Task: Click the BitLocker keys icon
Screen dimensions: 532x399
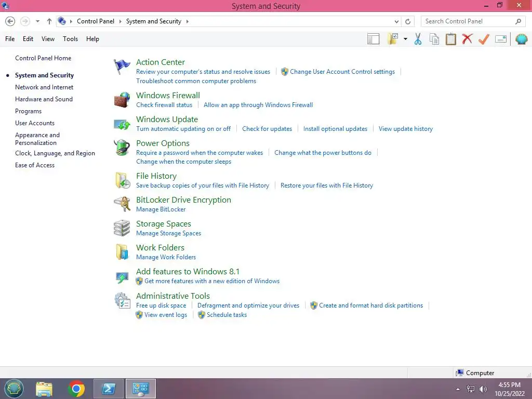Action: (x=122, y=204)
